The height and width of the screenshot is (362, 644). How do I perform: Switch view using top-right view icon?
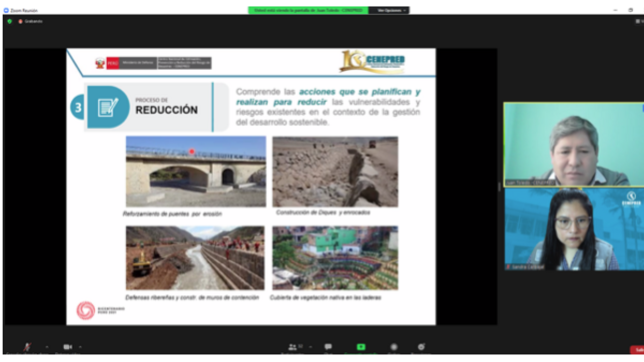639,21
